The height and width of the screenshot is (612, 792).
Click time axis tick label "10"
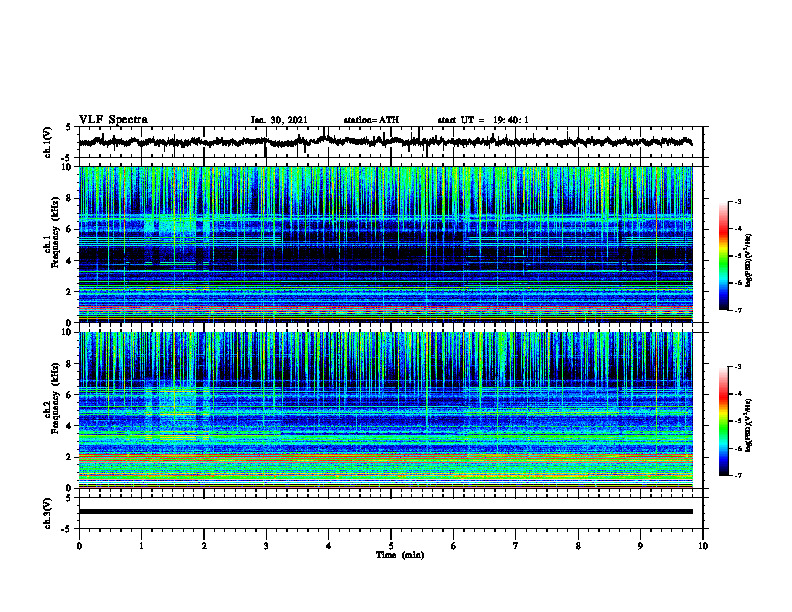[703, 546]
